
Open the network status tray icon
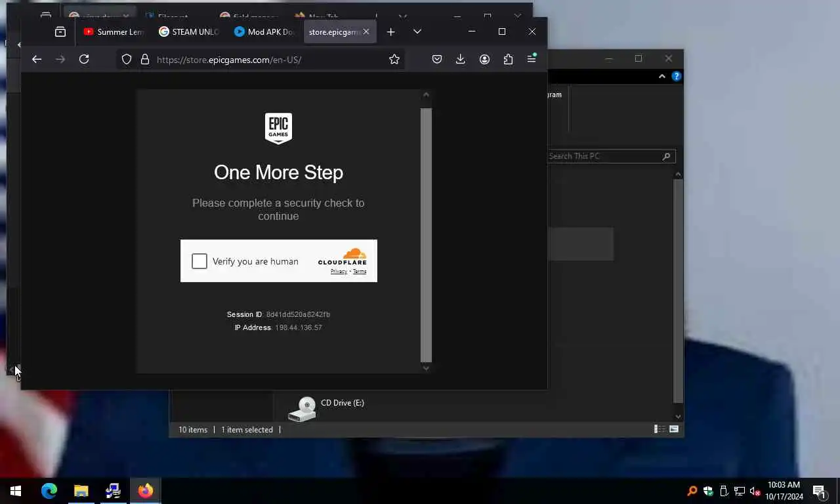(740, 491)
